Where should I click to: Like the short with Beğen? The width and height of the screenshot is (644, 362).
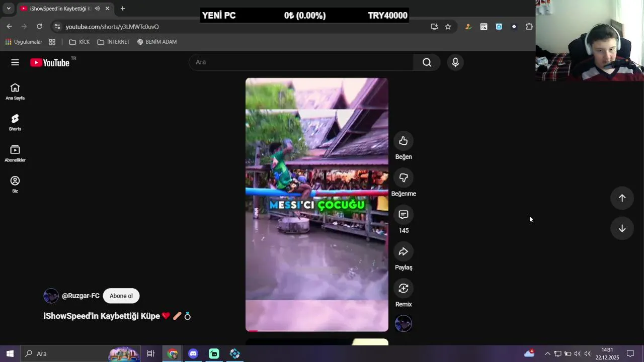pyautogui.click(x=404, y=141)
